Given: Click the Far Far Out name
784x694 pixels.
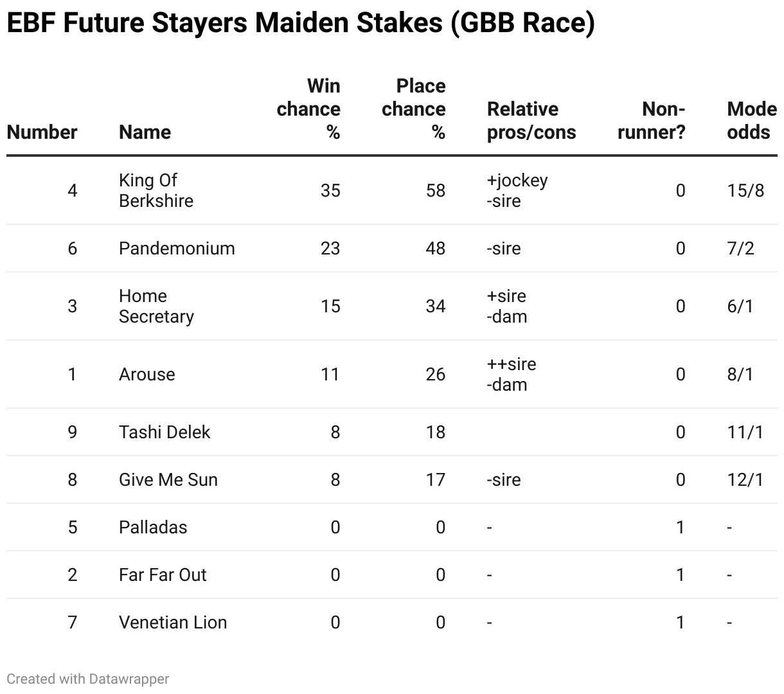Looking at the screenshot, I should [163, 574].
